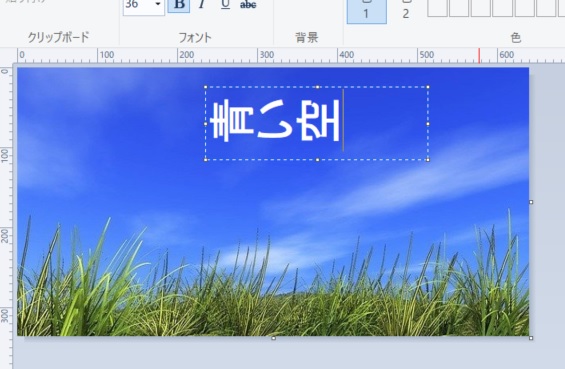Open the font size dropdown arrow
The width and height of the screenshot is (565, 369).
pyautogui.click(x=158, y=5)
